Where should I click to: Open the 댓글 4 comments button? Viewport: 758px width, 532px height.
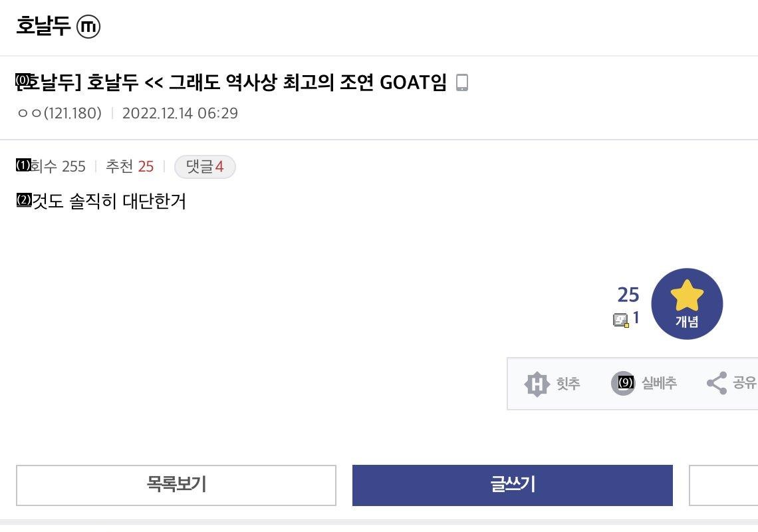click(205, 167)
